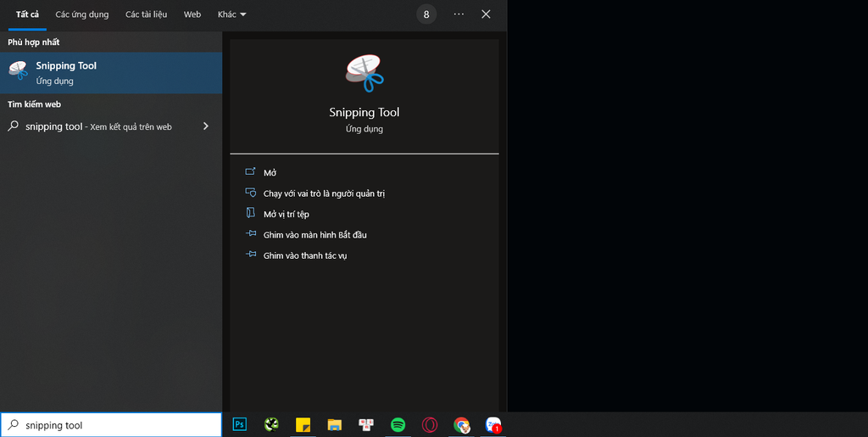
Task: Click the Tìm kiếm web heading
Action: (x=34, y=104)
